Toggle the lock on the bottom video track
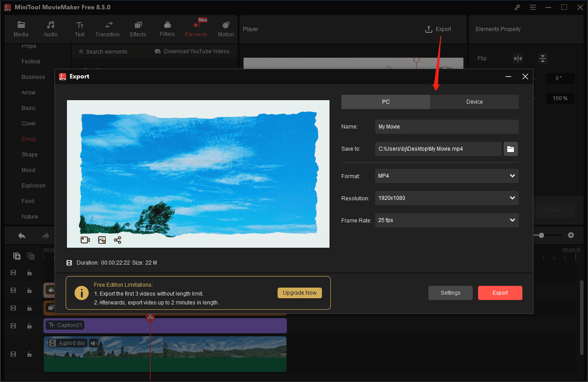 [29, 354]
